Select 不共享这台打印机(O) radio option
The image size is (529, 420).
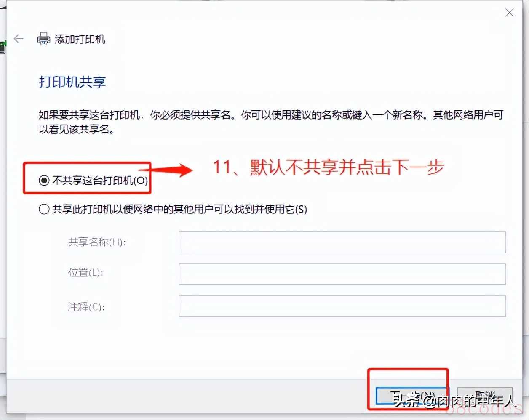coord(93,181)
